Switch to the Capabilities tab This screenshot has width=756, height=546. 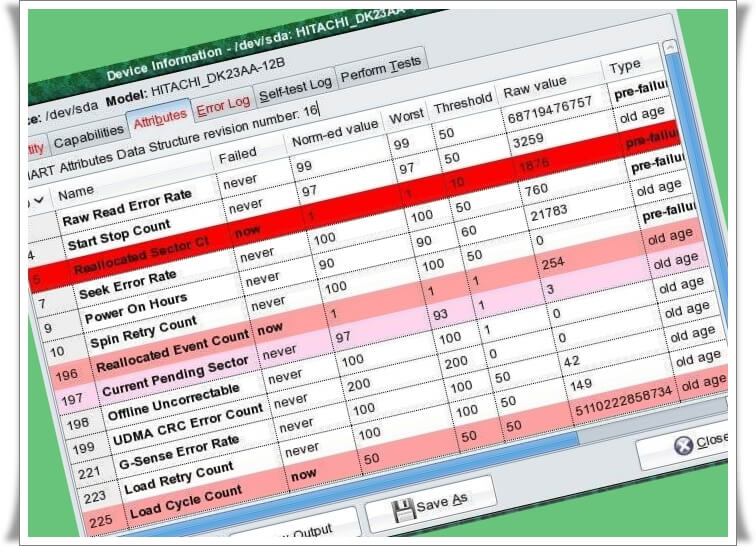click(x=88, y=136)
